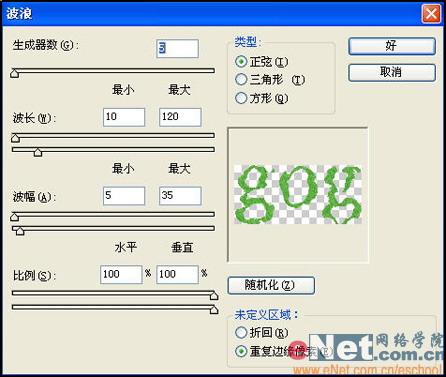Click the 垂直 (Vertical) scale percent field
Screen dimensions: 446x377
(x=177, y=275)
